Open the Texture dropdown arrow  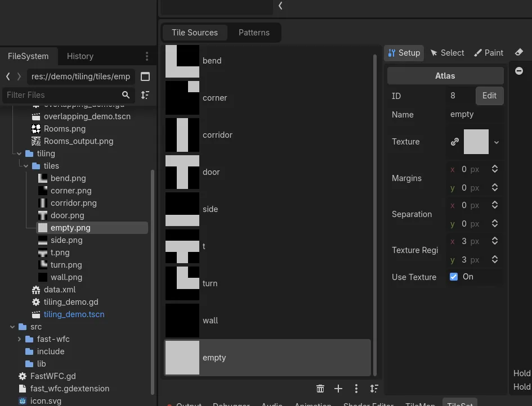497,142
